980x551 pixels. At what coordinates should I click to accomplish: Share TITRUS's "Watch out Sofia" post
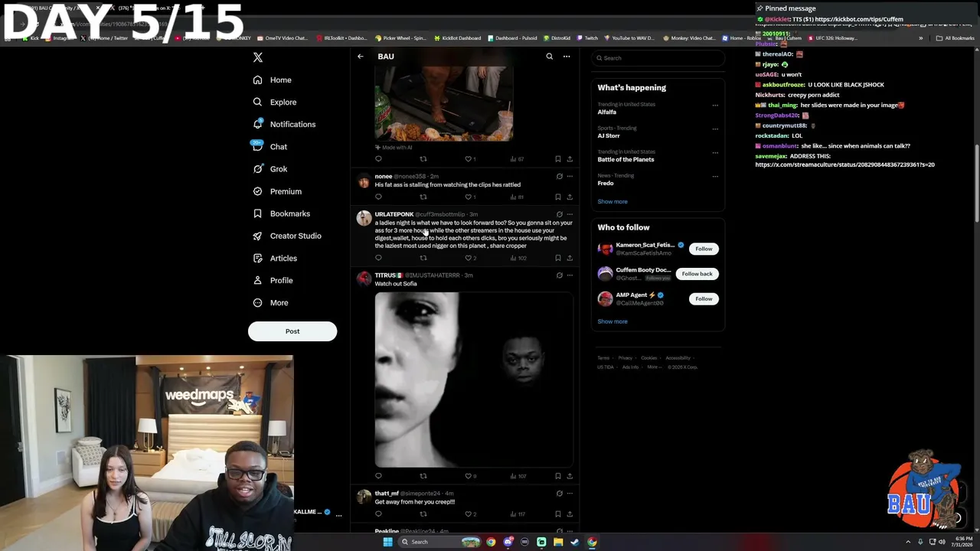[x=570, y=476]
